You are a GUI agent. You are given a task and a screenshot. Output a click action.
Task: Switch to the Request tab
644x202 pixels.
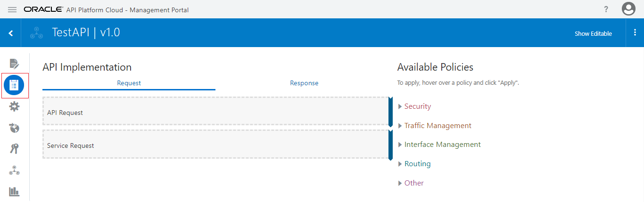129,83
